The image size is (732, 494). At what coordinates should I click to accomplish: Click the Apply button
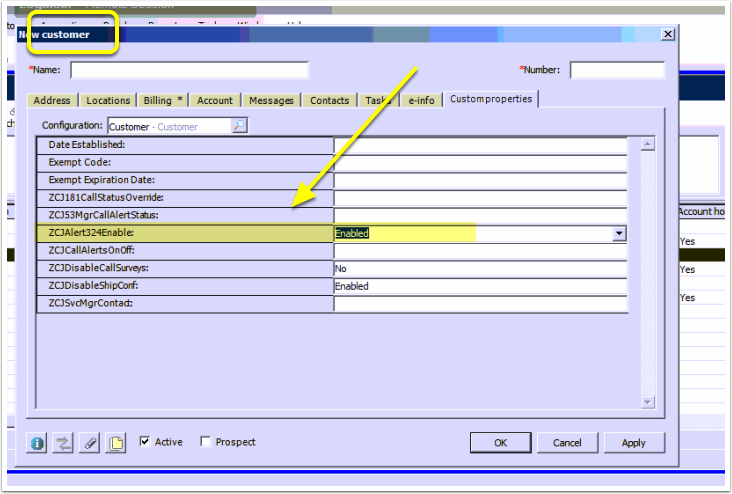click(633, 443)
